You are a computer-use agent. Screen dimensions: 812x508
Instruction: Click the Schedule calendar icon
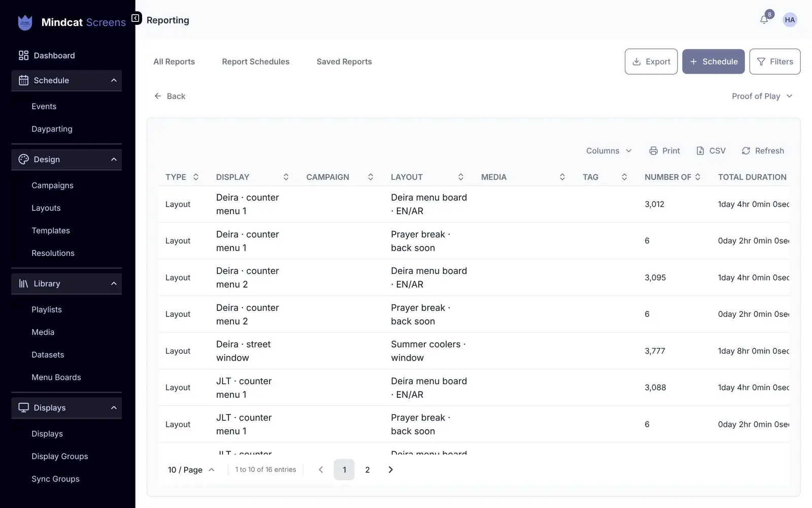(23, 80)
